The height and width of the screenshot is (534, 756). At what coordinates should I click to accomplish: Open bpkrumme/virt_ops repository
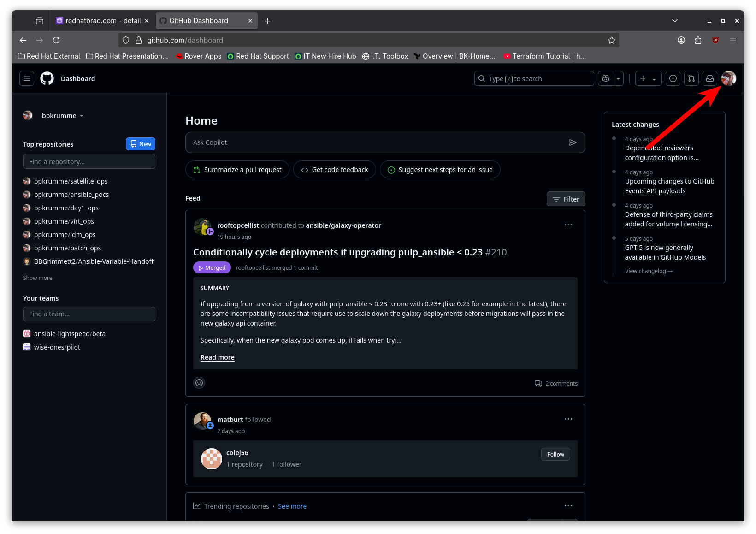point(64,221)
